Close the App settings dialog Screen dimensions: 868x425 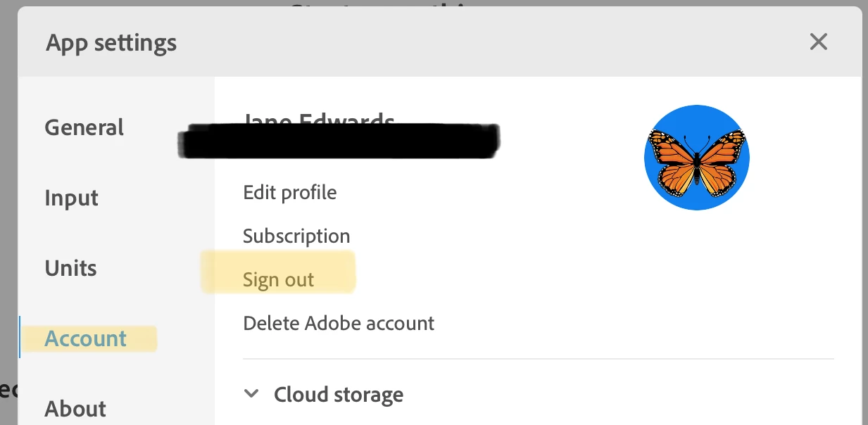pos(818,42)
